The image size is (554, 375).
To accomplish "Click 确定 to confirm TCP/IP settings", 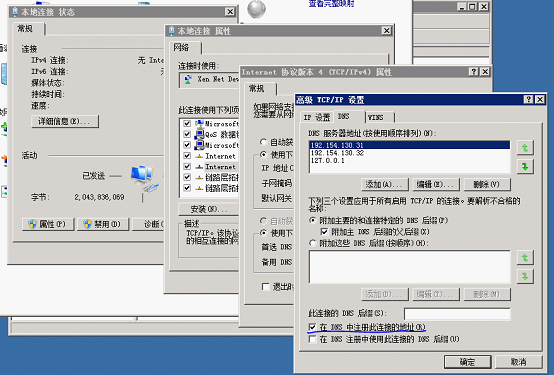I will tap(467, 362).
